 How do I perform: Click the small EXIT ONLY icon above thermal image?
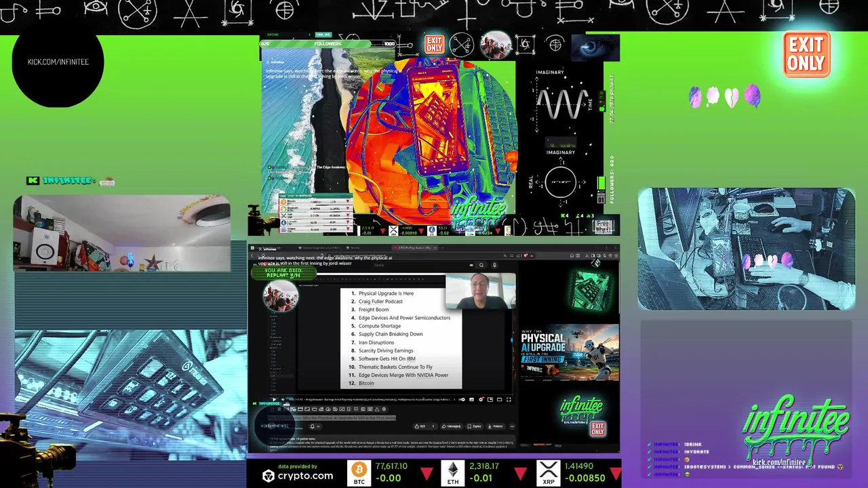pos(434,45)
